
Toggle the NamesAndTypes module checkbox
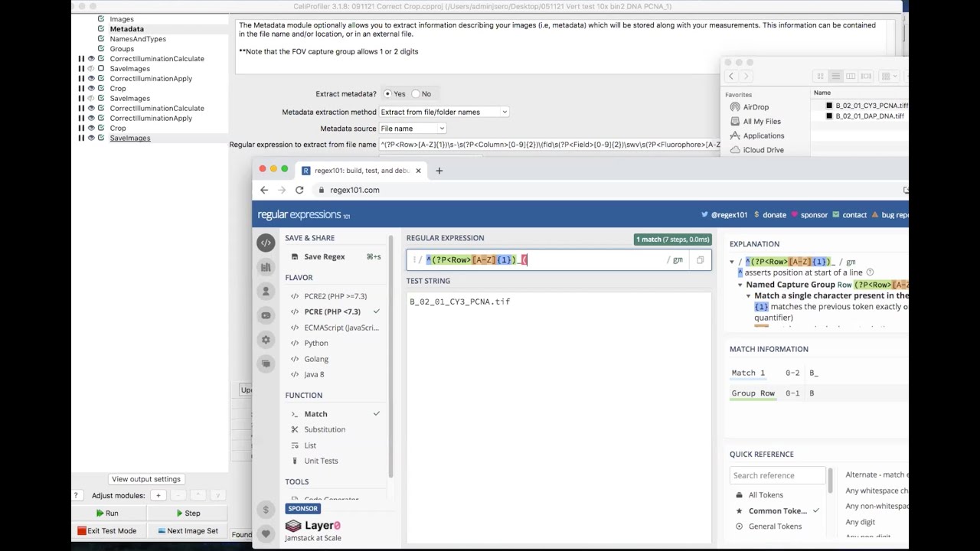click(101, 39)
